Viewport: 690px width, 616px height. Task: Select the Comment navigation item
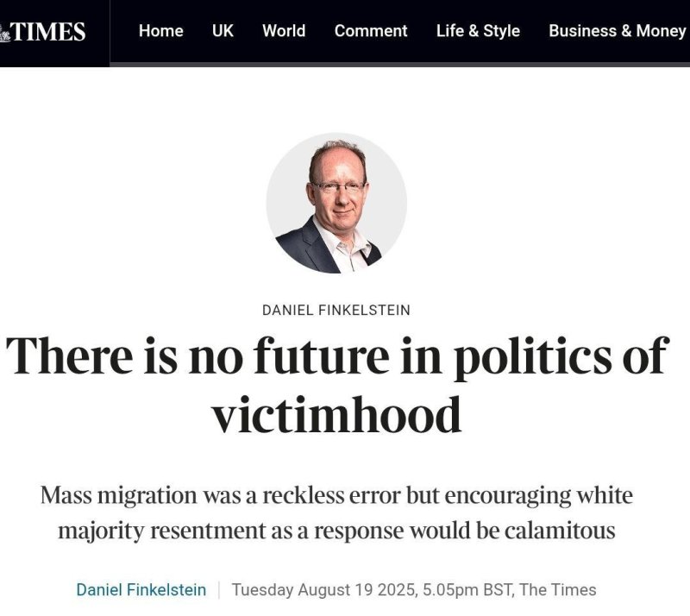point(371,31)
